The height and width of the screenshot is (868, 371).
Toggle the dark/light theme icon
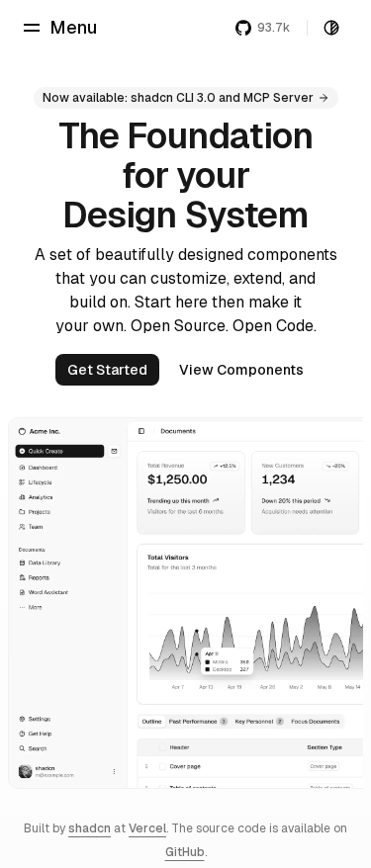pyautogui.click(x=331, y=28)
